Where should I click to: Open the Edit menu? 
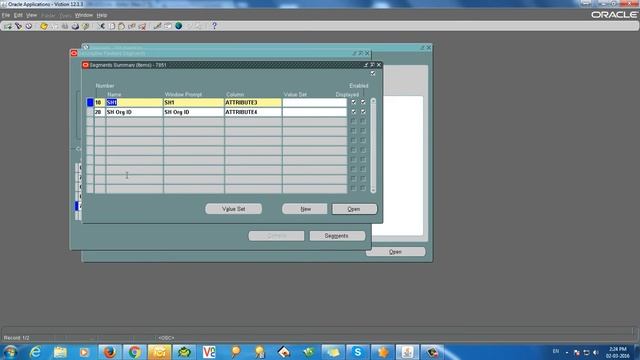pos(18,15)
